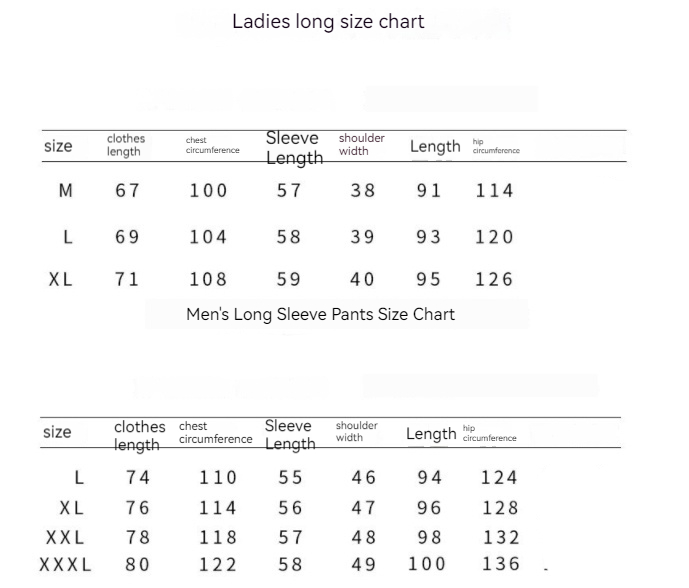This screenshot has height=588, width=689.
Task: Click men's XXXL chest circumference value 122
Action: coord(218,564)
